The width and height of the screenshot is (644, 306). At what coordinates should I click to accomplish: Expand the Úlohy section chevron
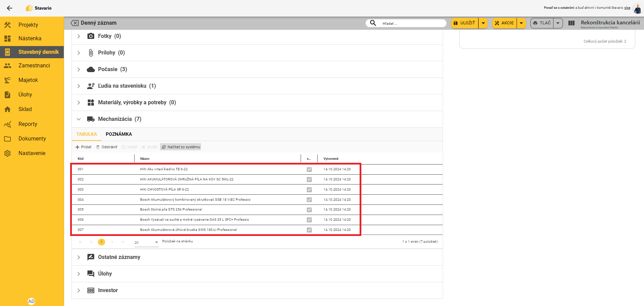79,274
